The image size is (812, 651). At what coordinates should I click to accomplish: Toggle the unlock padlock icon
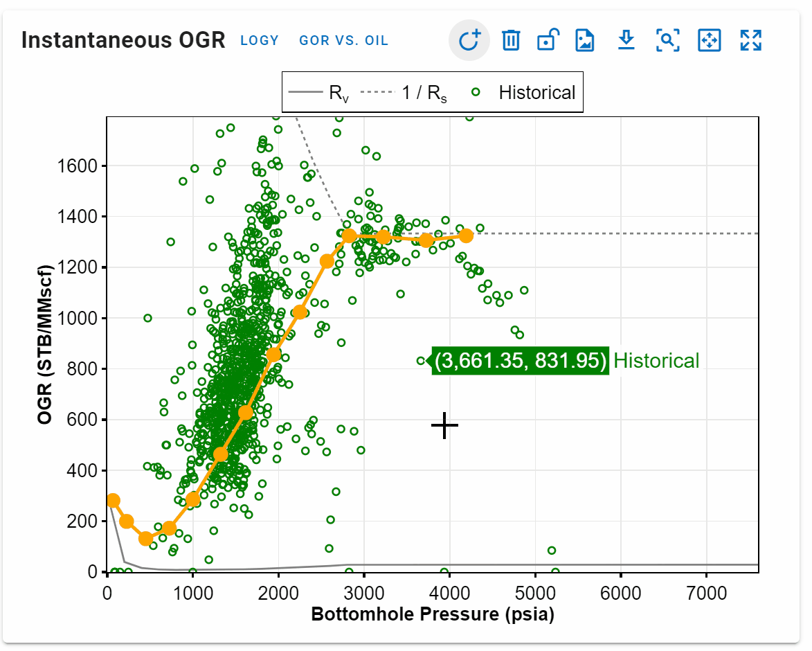coord(548,39)
